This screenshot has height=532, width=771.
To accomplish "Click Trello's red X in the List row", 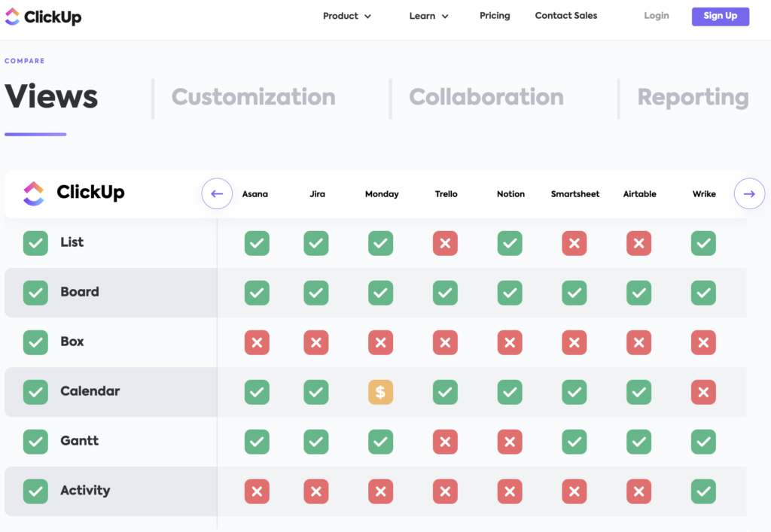I will 445,243.
